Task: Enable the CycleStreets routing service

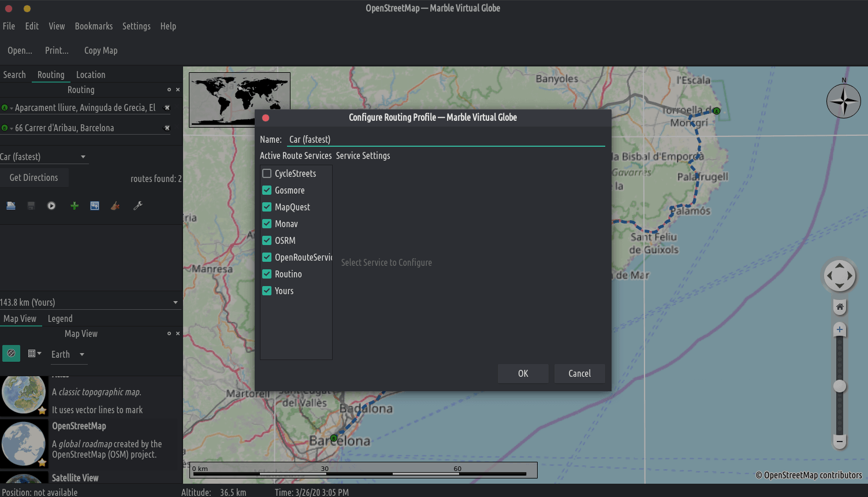Action: [267, 173]
